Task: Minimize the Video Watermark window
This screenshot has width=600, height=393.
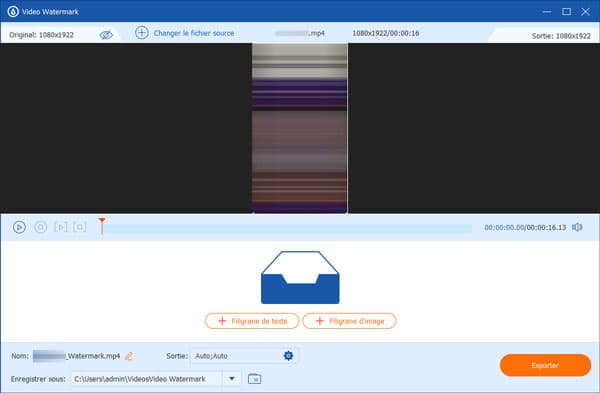Action: [547, 11]
